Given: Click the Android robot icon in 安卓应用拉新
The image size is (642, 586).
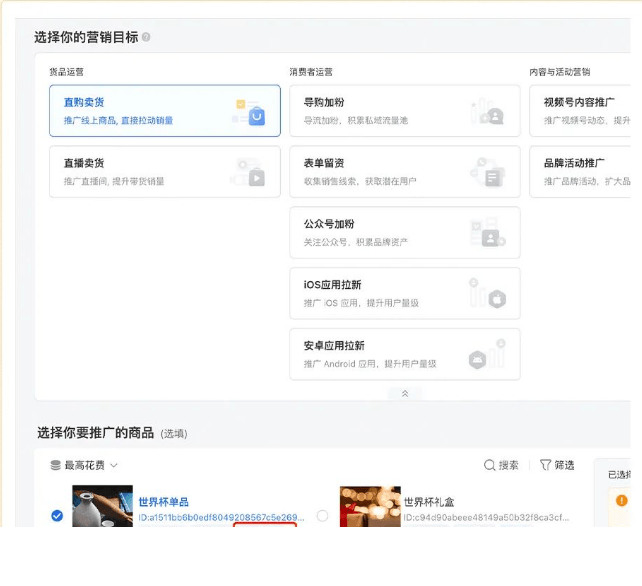Looking at the screenshot, I should point(477,360).
